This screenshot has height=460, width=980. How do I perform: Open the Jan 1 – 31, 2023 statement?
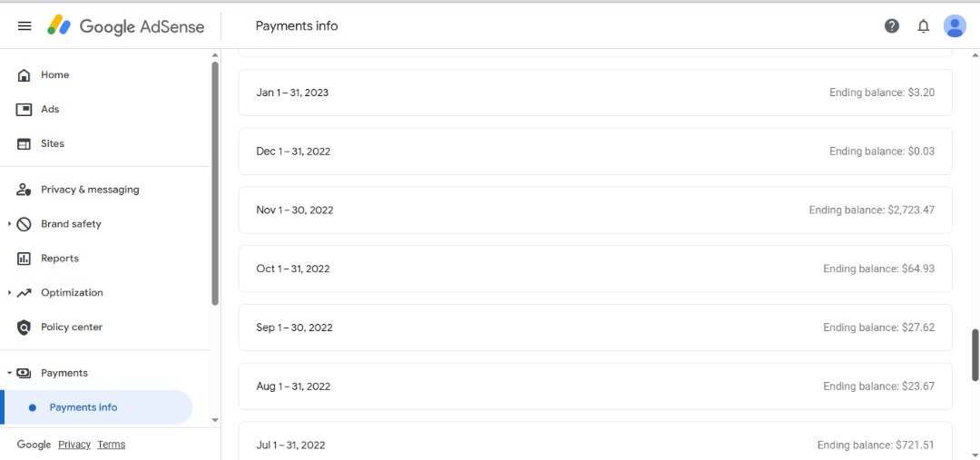pos(595,93)
